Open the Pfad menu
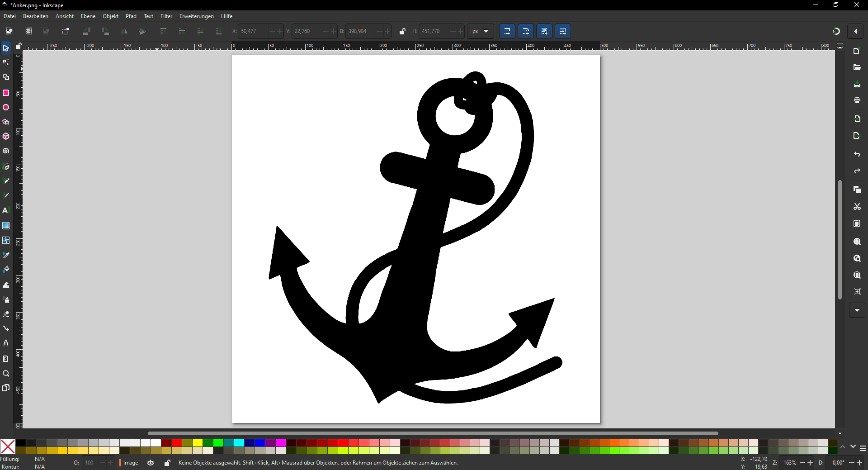This screenshot has height=470, width=868. click(x=131, y=16)
